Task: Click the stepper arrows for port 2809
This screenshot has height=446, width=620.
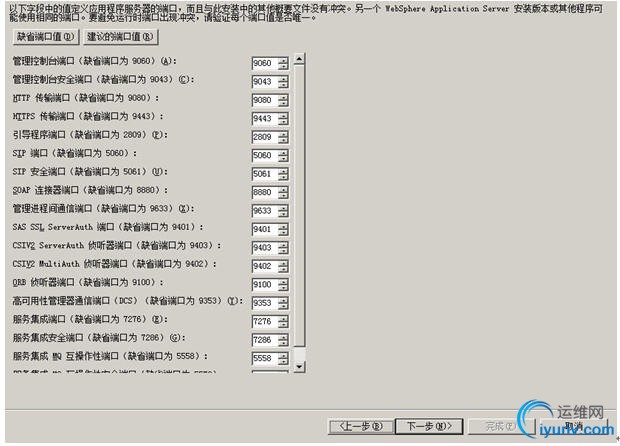Action: pyautogui.click(x=283, y=137)
